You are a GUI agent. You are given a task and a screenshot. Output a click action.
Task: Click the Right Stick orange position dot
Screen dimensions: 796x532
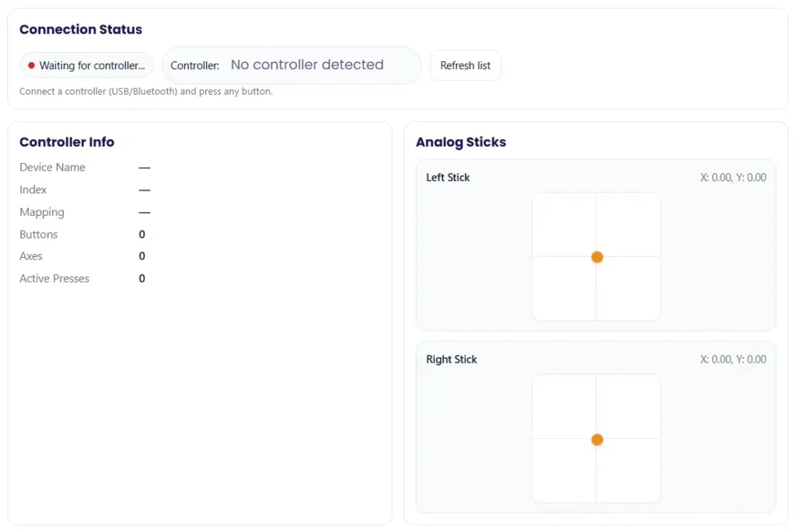pos(597,440)
